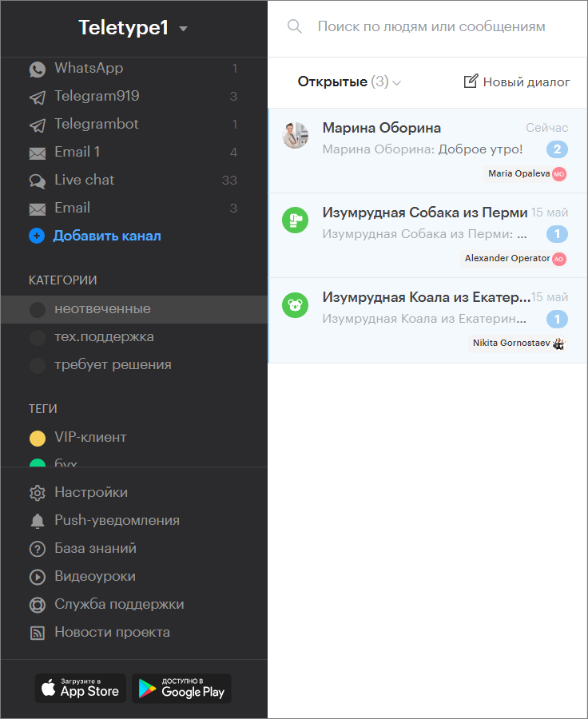Screen dimensions: 588x719
Task: Click the search magnifier icon
Action: click(x=295, y=26)
